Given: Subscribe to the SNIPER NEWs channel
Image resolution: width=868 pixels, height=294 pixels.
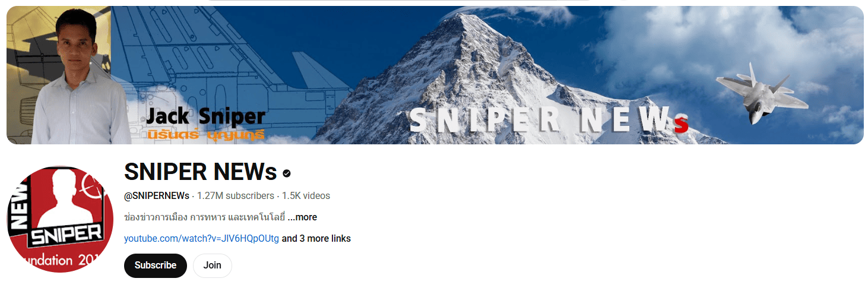Looking at the screenshot, I should [x=156, y=265].
